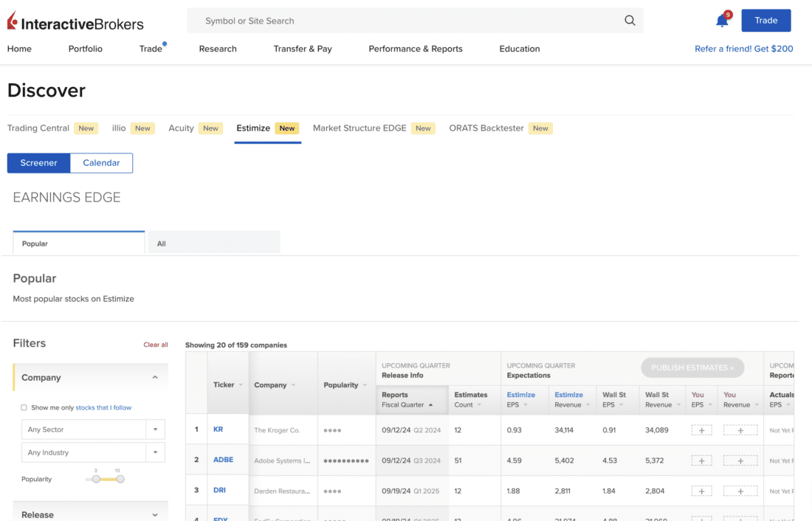The image size is (812, 521).
Task: Add your EPS estimate for ADBE
Action: (702, 461)
